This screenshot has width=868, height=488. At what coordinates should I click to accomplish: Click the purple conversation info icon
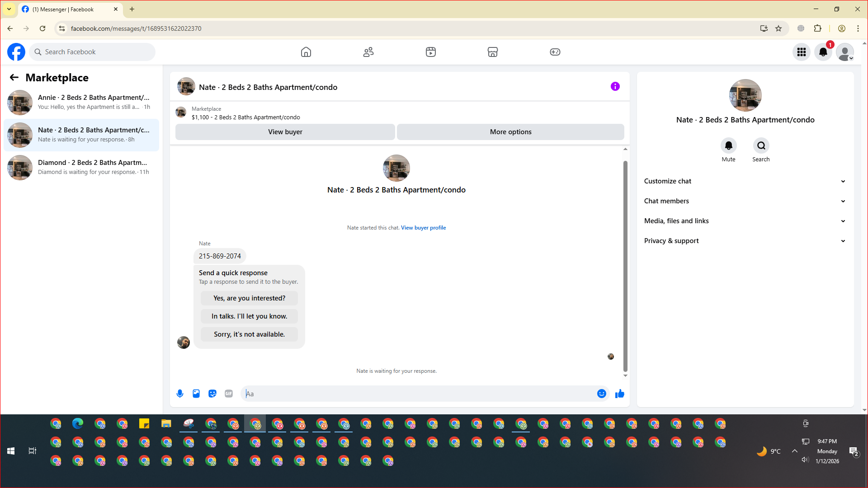[x=615, y=86]
